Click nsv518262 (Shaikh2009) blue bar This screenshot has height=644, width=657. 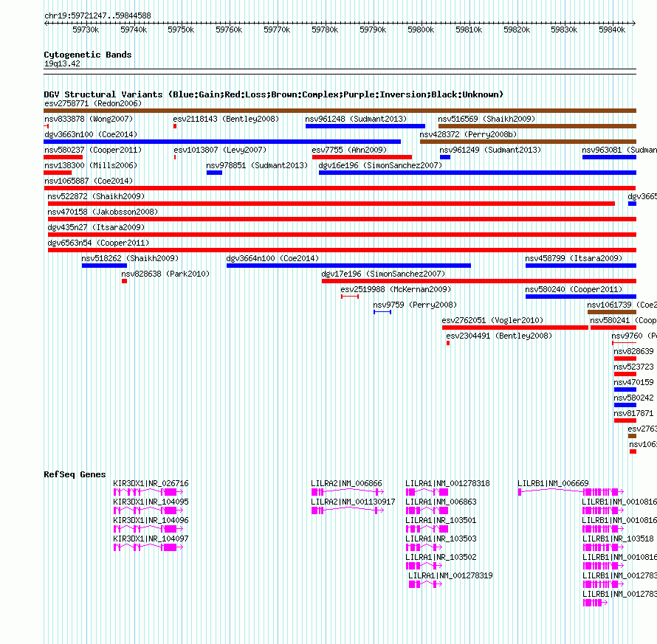tap(104, 266)
